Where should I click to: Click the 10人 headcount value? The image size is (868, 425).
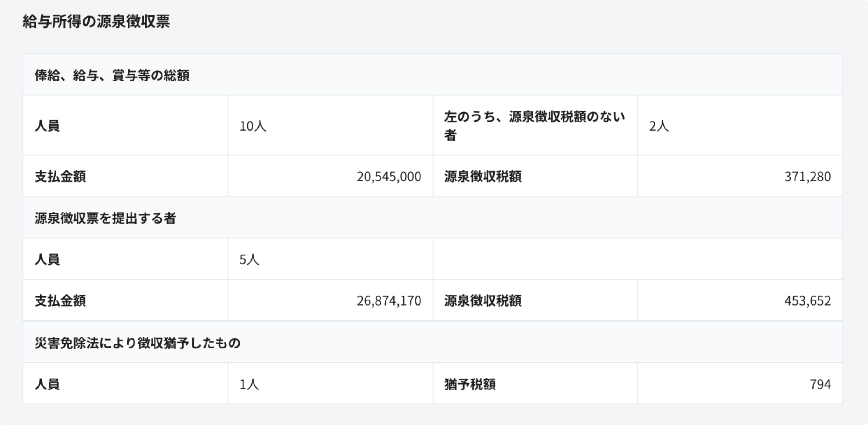(x=253, y=126)
